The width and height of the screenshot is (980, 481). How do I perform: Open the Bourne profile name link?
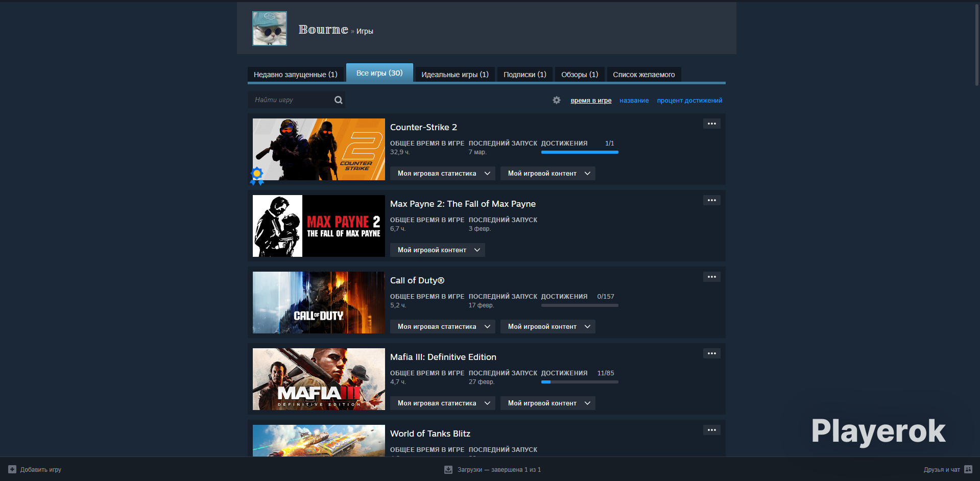[x=323, y=30]
